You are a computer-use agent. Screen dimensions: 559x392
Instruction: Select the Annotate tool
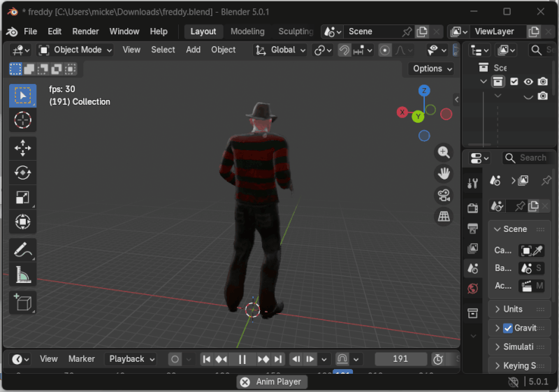tap(22, 249)
